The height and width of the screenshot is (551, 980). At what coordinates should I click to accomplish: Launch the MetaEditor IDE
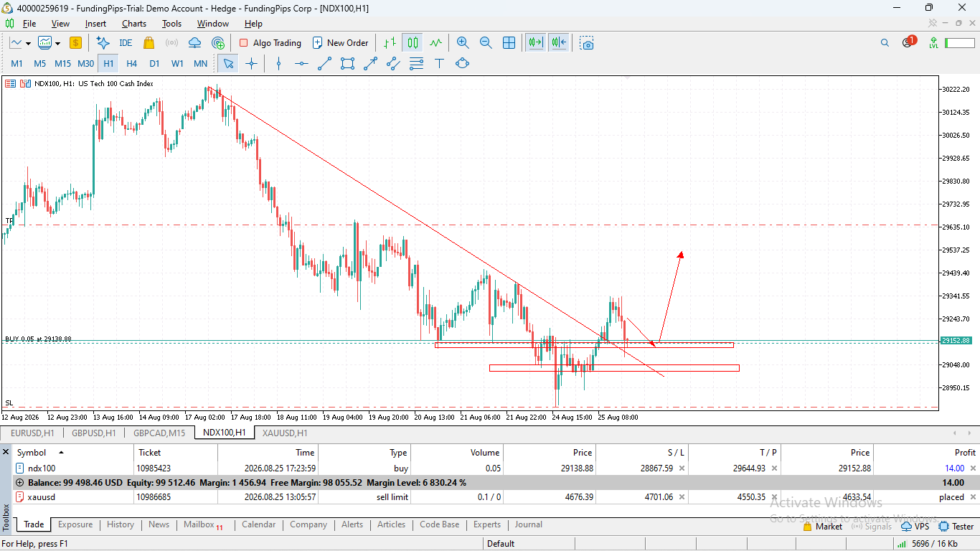(126, 43)
